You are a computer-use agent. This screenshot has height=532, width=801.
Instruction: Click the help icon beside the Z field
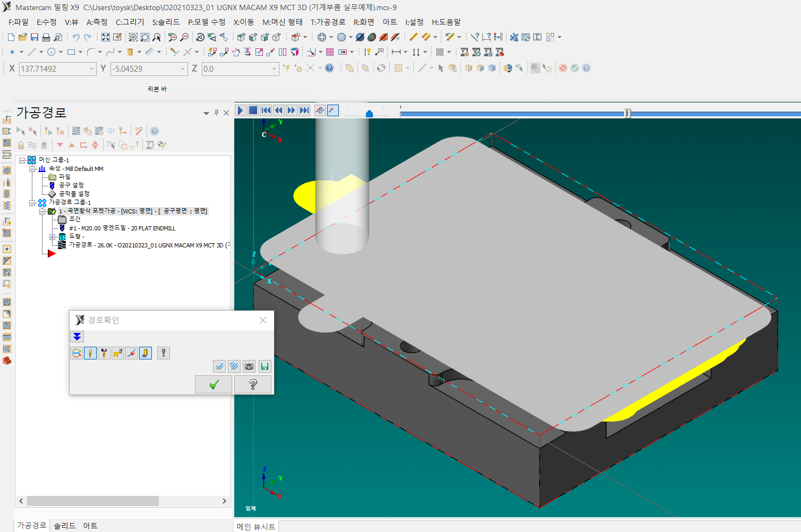coord(329,68)
